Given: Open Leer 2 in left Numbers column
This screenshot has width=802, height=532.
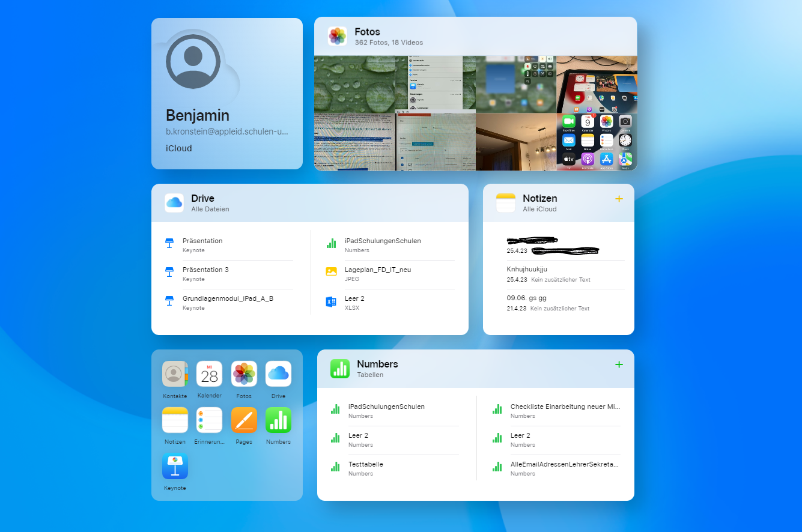Looking at the screenshot, I should [x=393, y=440].
